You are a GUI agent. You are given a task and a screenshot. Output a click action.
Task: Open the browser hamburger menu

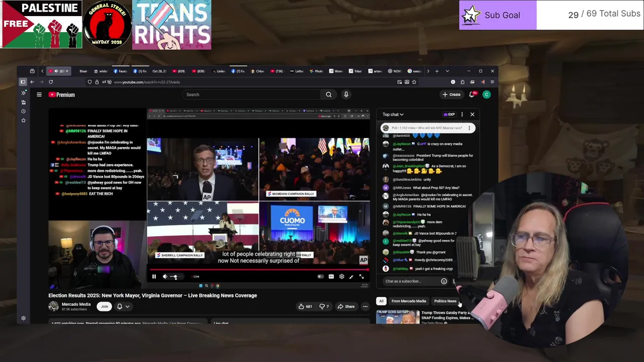pyautogui.click(x=492, y=82)
